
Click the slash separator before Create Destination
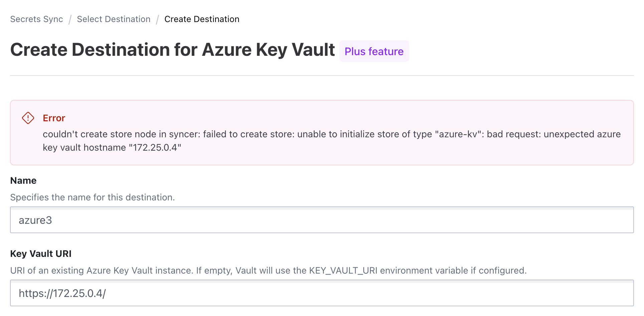pyautogui.click(x=157, y=19)
